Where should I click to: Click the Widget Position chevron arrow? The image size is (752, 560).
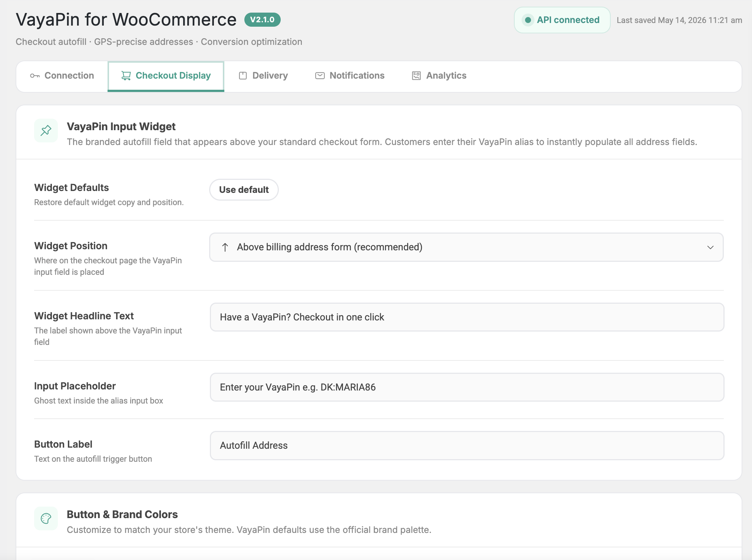710,247
